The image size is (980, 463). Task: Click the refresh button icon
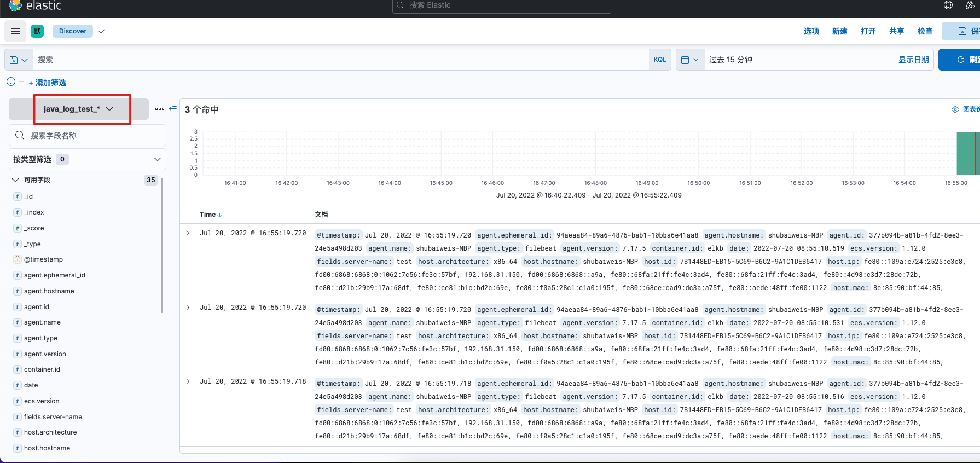960,60
